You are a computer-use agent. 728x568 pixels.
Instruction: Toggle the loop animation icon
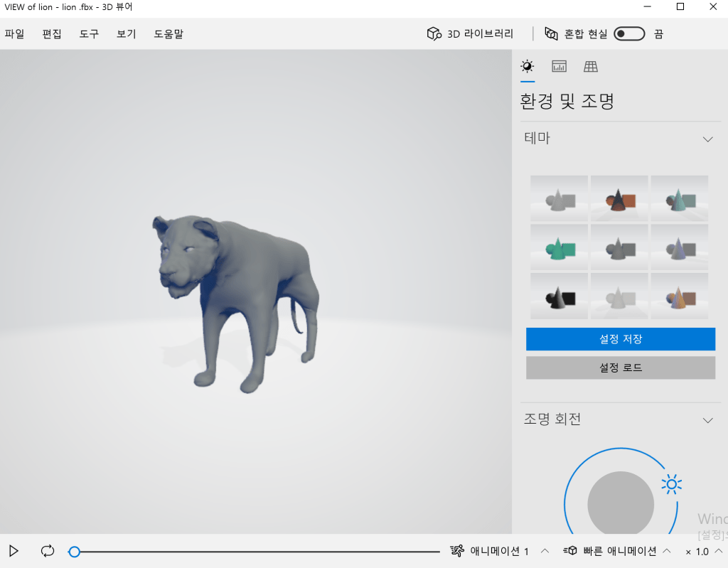[x=48, y=551]
